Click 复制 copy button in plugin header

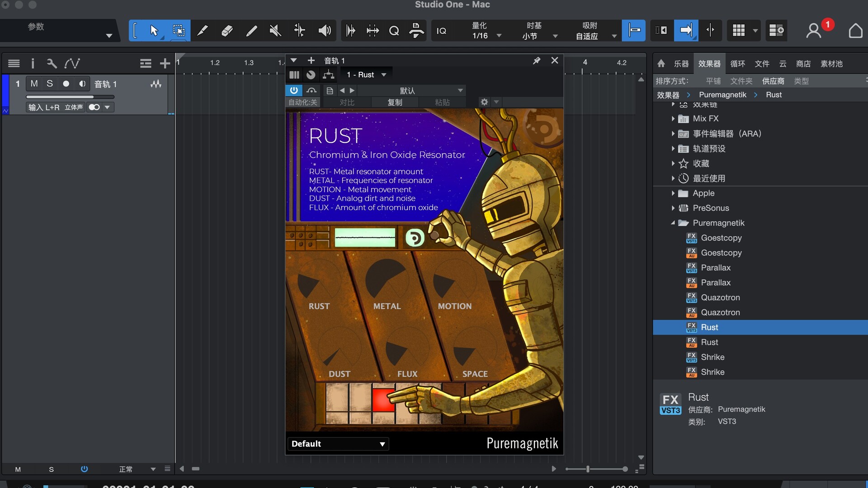[395, 103]
